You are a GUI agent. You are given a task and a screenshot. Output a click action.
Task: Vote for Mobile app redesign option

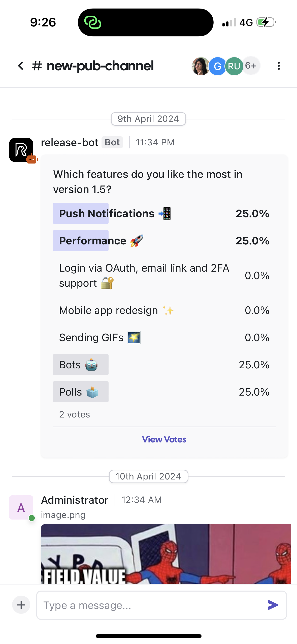161,310
